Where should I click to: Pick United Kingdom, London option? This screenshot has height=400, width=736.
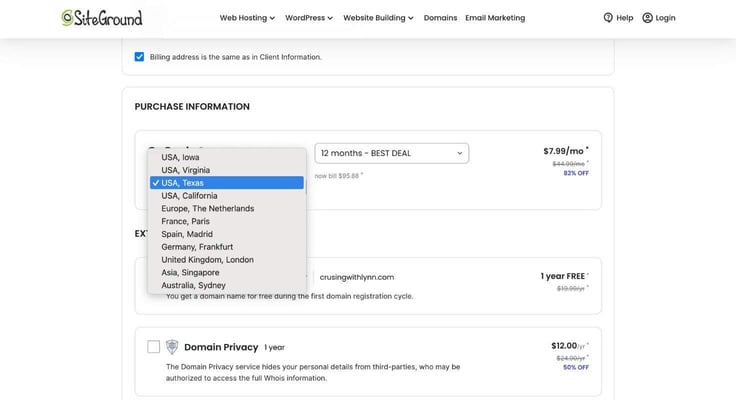coord(227,260)
